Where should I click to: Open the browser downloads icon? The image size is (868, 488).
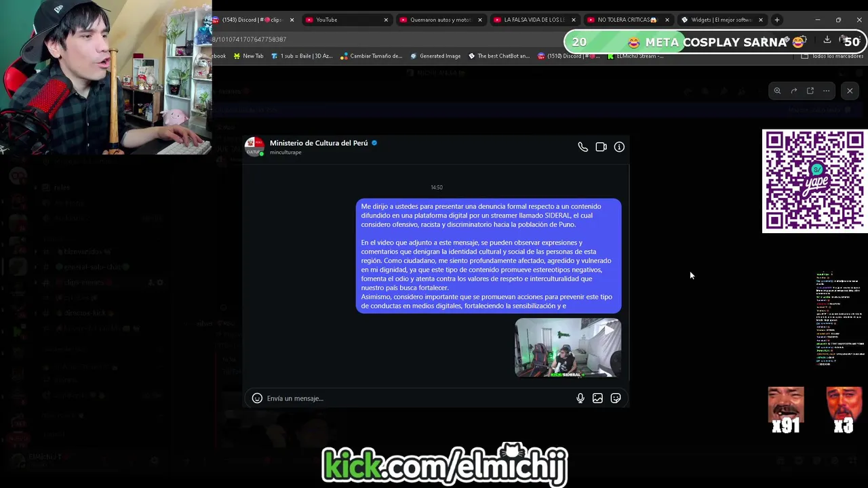click(827, 40)
